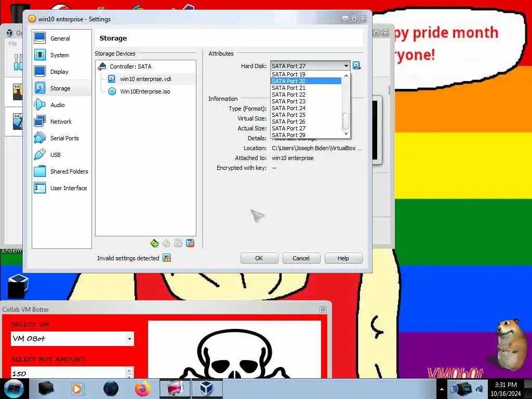Select Controller: SATA in storage tree

130,66
